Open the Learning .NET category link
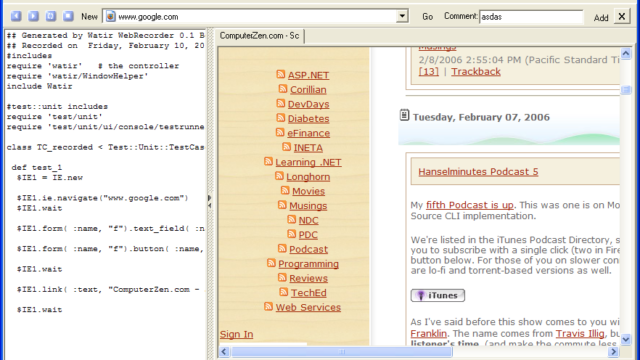Screen dimensions: 640x360 [x=308, y=162]
